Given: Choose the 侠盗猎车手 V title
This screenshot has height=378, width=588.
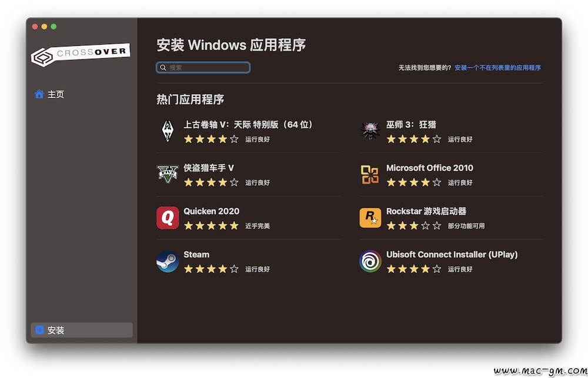Looking at the screenshot, I should pos(209,168).
